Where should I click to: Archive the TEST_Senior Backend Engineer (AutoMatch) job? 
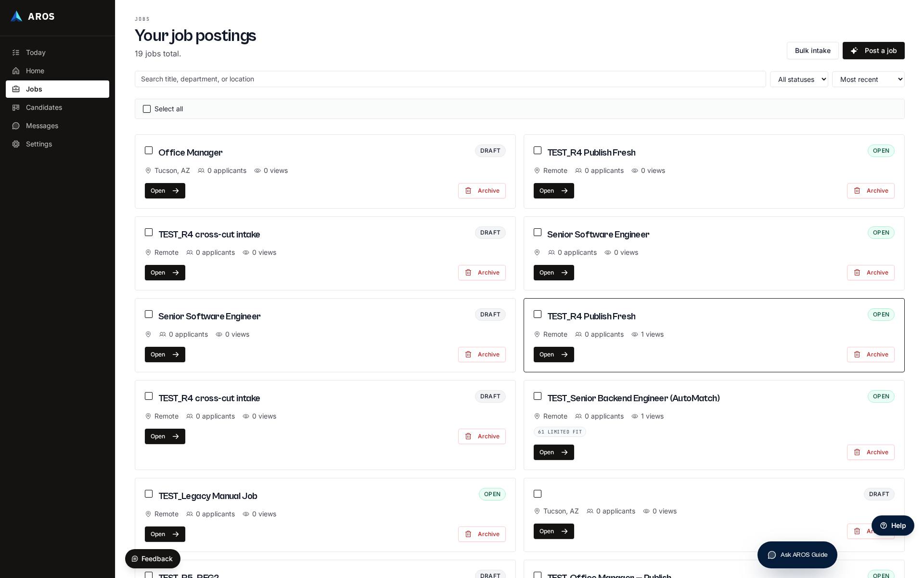(871, 452)
